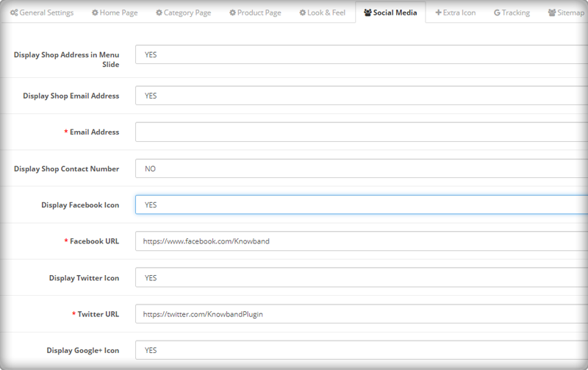Click into the Twitter URL field
The height and width of the screenshot is (370, 588).
click(x=362, y=314)
